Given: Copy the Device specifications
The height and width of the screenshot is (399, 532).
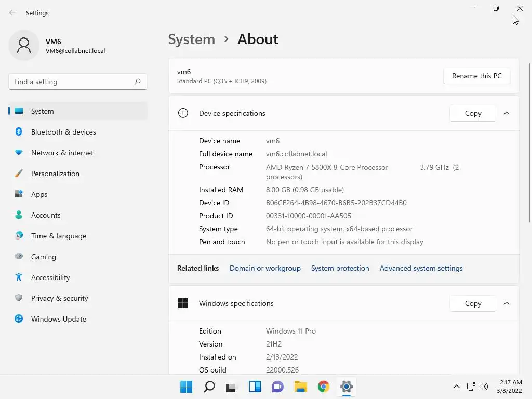Looking at the screenshot, I should tap(473, 113).
